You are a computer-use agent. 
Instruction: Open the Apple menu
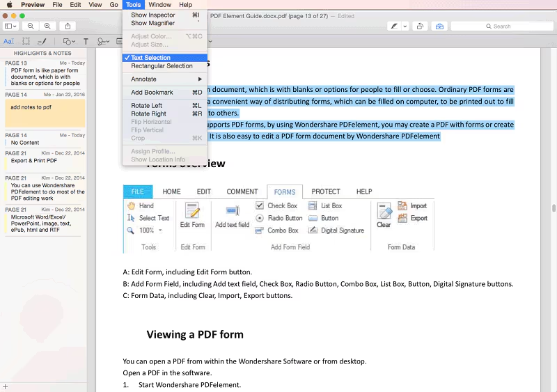(10, 5)
